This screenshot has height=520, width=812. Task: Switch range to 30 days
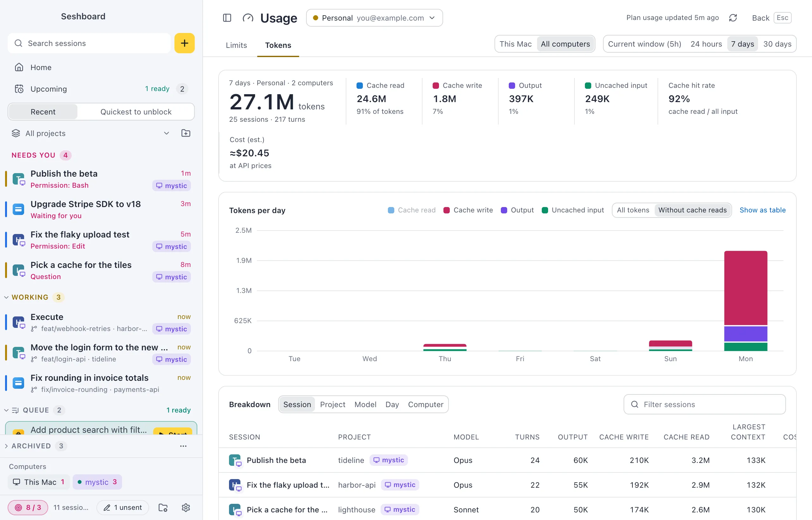point(777,44)
